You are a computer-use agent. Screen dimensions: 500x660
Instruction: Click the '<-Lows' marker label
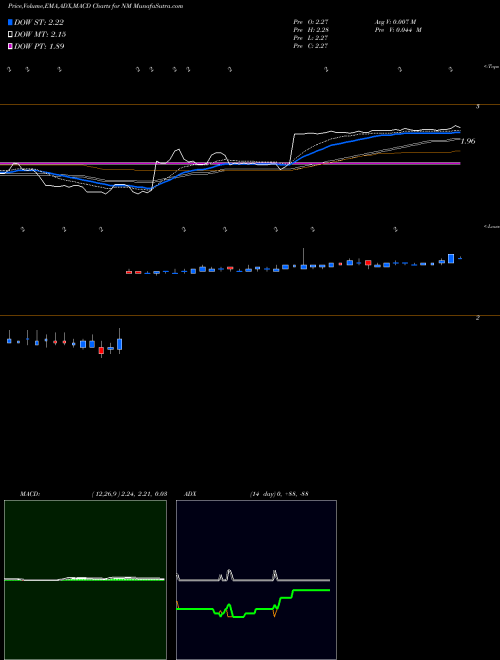click(492, 226)
